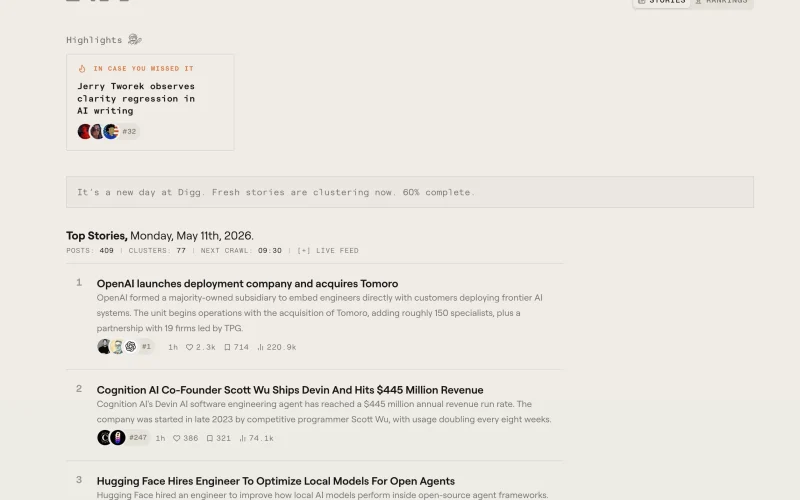
Task: Switch to the Rankings tab
Action: click(721, 2)
